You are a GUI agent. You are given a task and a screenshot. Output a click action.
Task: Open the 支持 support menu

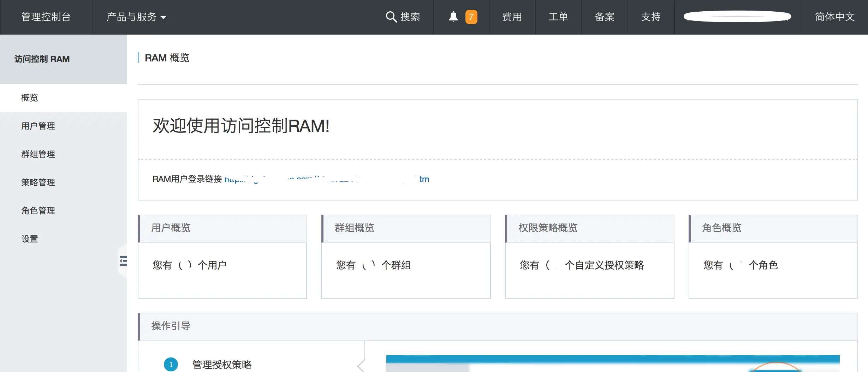(651, 17)
